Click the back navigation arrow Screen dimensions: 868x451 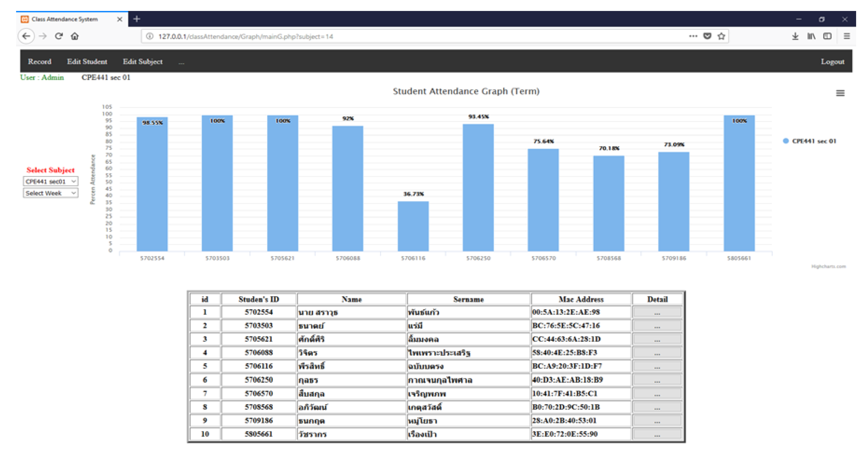(x=26, y=36)
